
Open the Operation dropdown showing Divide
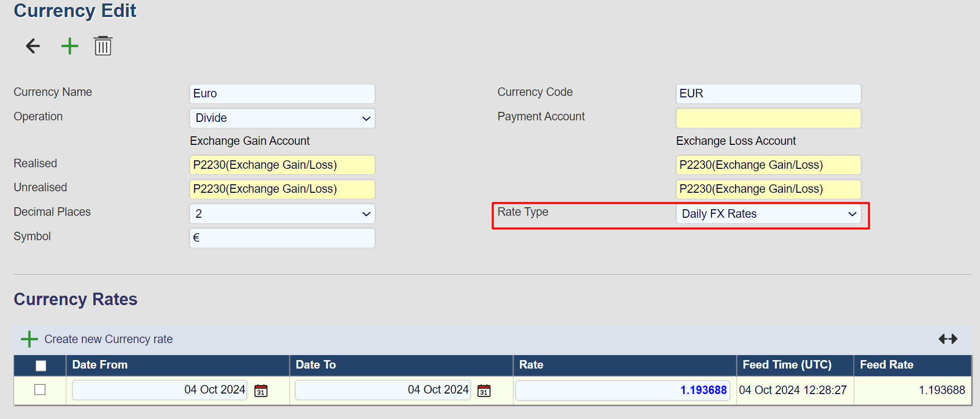(x=282, y=118)
